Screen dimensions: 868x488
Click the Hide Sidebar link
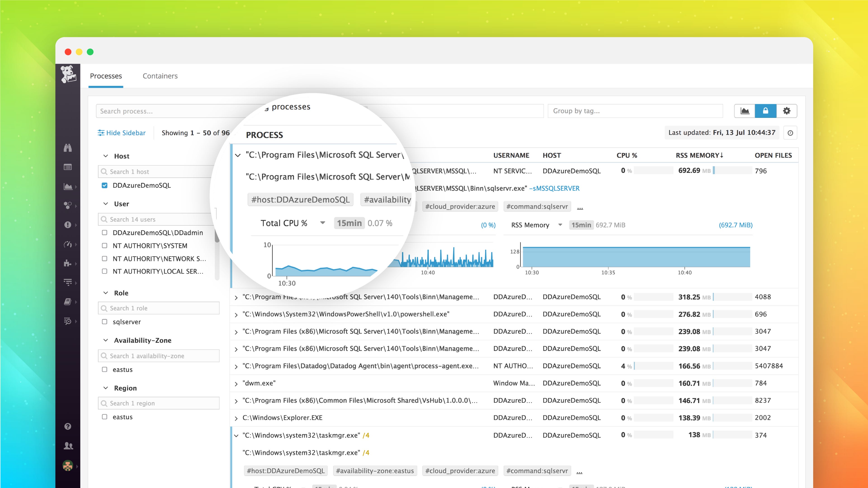point(122,133)
